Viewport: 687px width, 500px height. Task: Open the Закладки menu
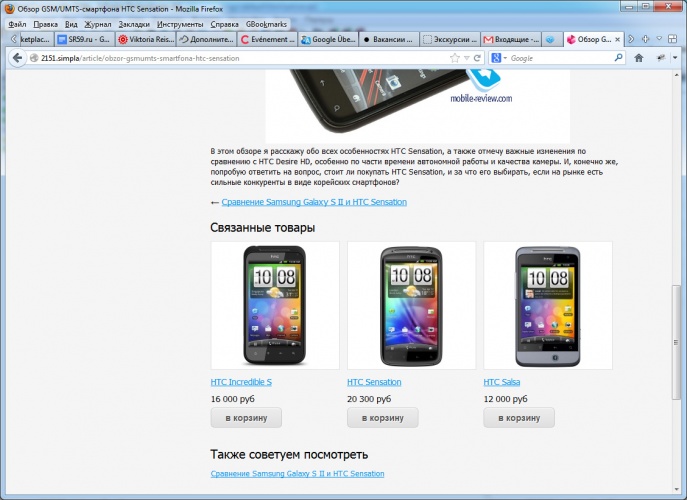point(134,25)
